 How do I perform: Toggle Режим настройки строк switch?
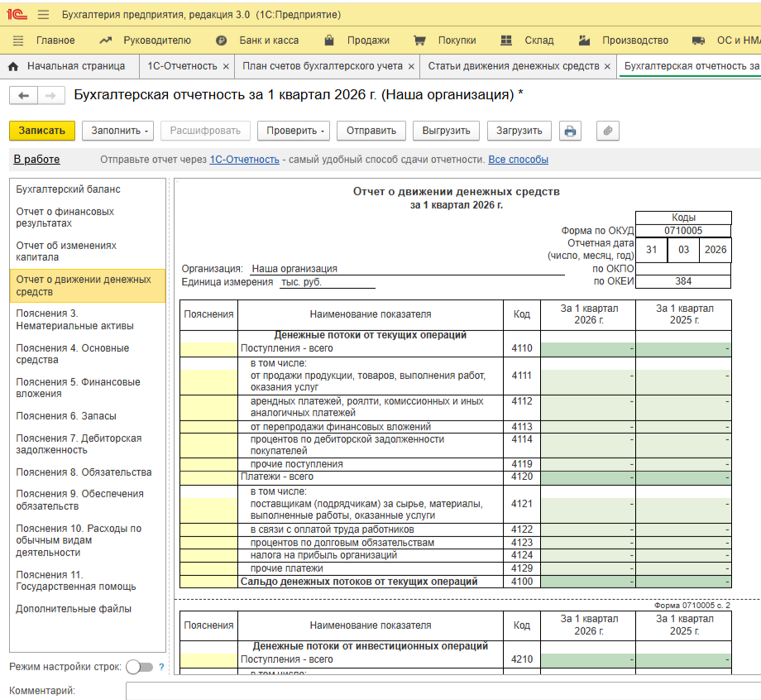[139, 667]
